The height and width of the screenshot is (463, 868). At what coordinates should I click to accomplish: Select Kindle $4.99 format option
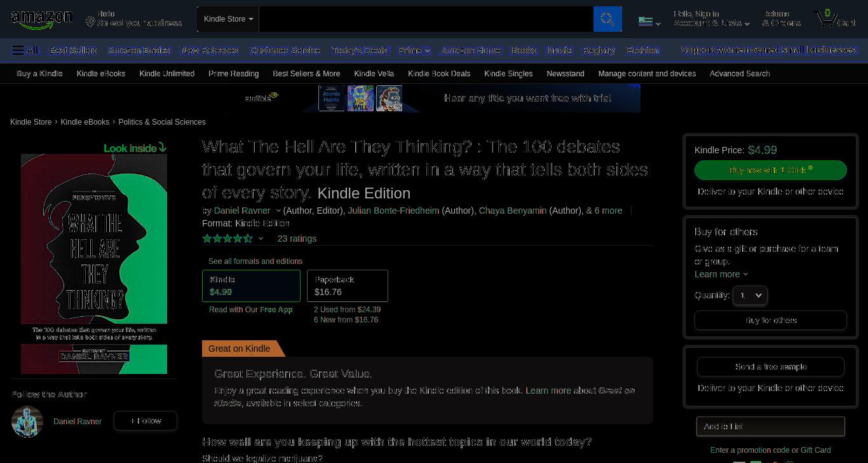pyautogui.click(x=251, y=286)
